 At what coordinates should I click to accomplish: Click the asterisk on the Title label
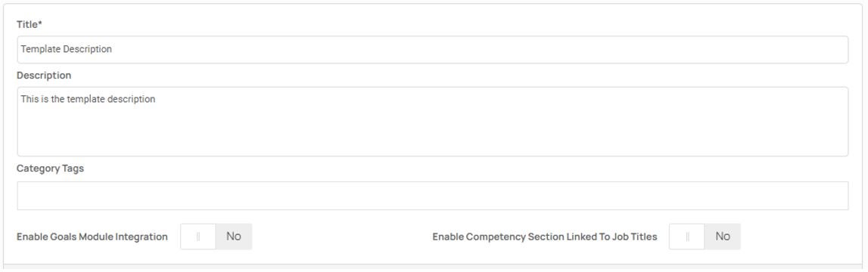(x=40, y=23)
